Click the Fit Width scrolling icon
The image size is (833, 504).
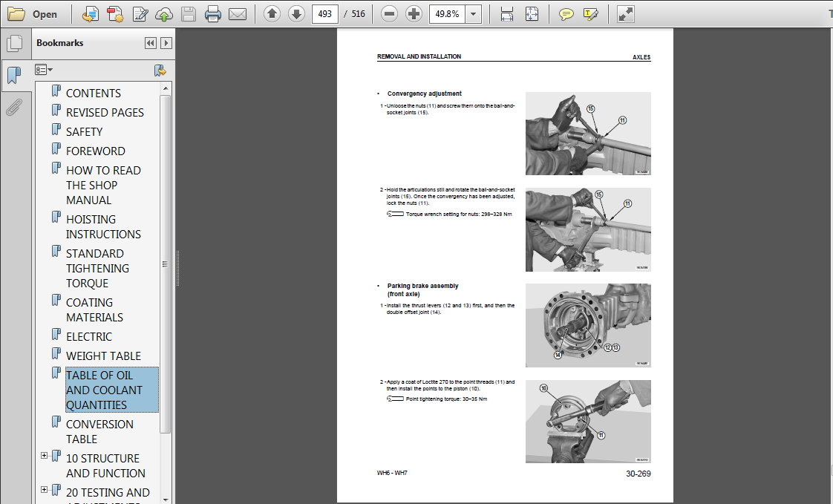tap(507, 14)
